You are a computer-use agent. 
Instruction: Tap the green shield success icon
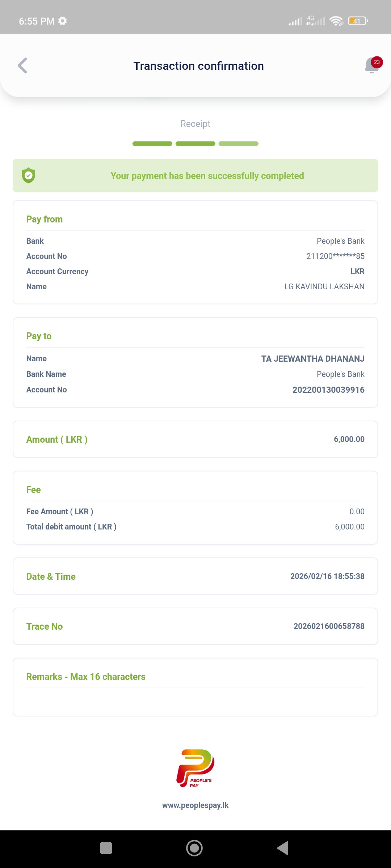pyautogui.click(x=29, y=176)
